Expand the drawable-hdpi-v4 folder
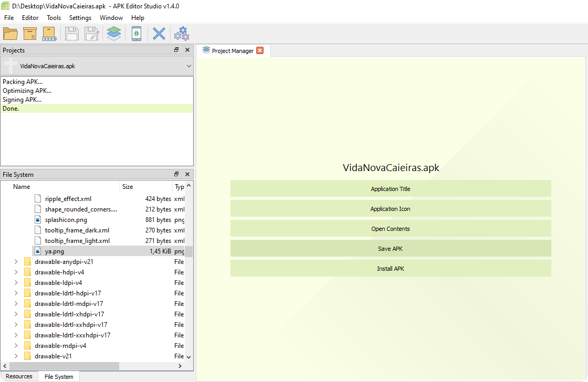 16,272
